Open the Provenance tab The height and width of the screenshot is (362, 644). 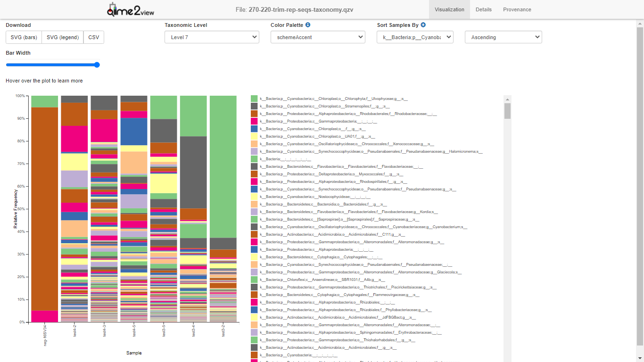coord(517,9)
